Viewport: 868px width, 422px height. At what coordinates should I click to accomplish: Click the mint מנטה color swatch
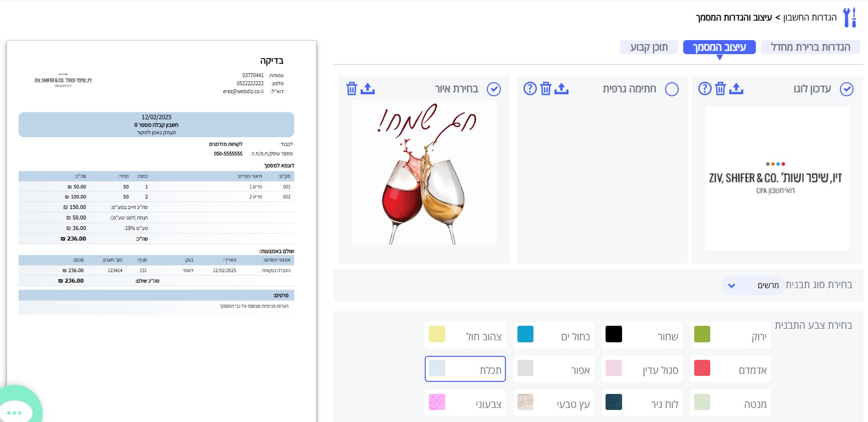coord(702,402)
